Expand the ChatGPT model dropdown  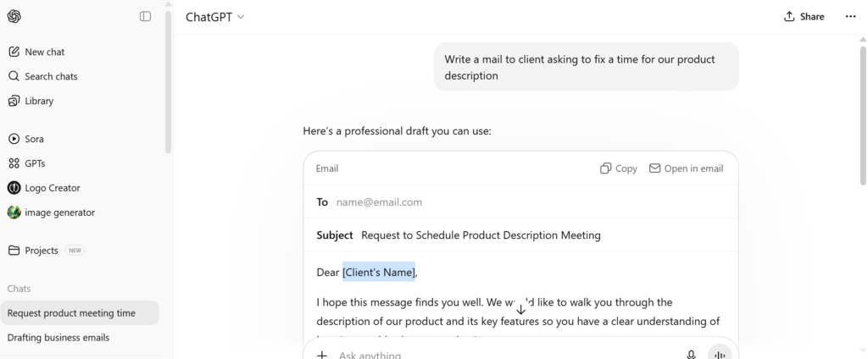pyautogui.click(x=215, y=17)
